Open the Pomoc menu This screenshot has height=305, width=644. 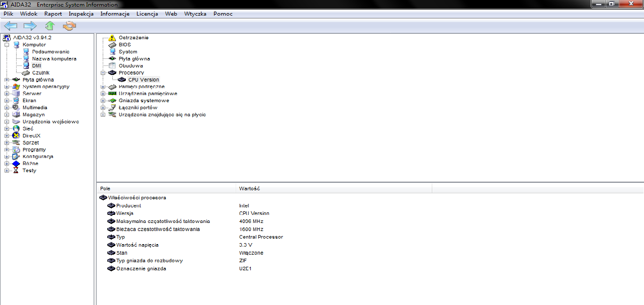[x=223, y=14]
